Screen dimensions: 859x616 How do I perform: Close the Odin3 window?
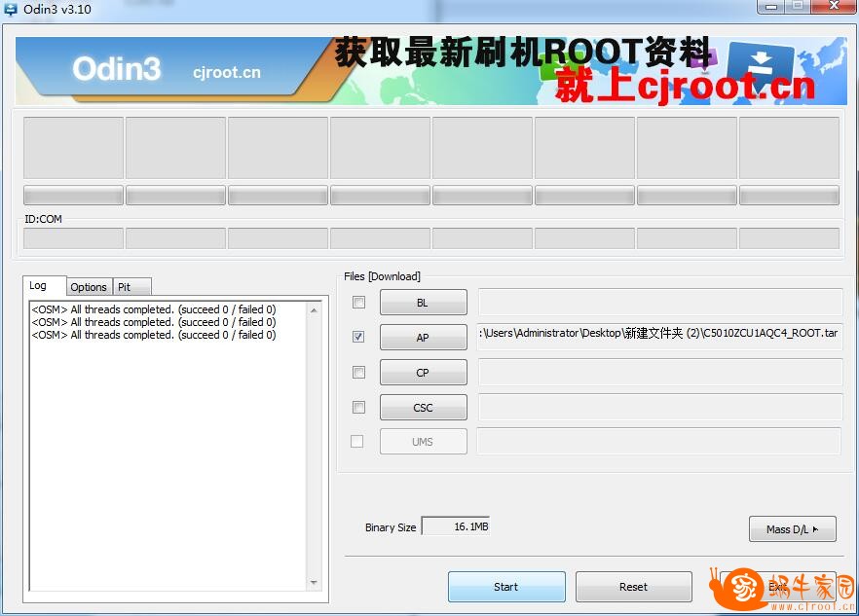(835, 6)
